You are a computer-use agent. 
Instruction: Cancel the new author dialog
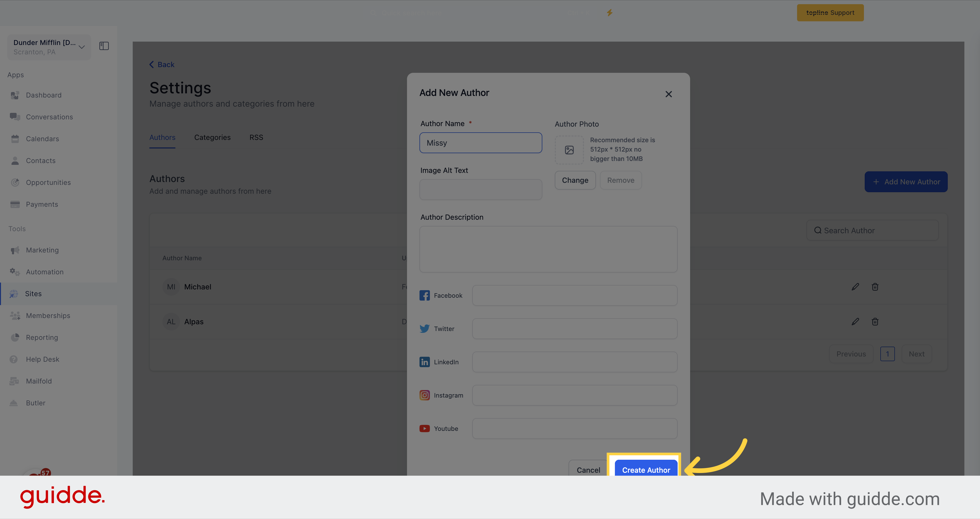(x=588, y=469)
